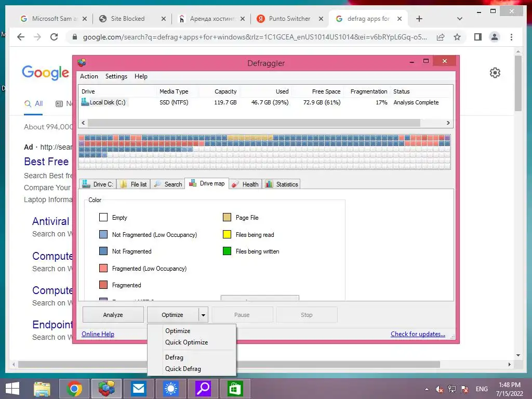Open the Mail app from taskbar
Image resolution: width=532 pixels, height=399 pixels.
(138, 389)
